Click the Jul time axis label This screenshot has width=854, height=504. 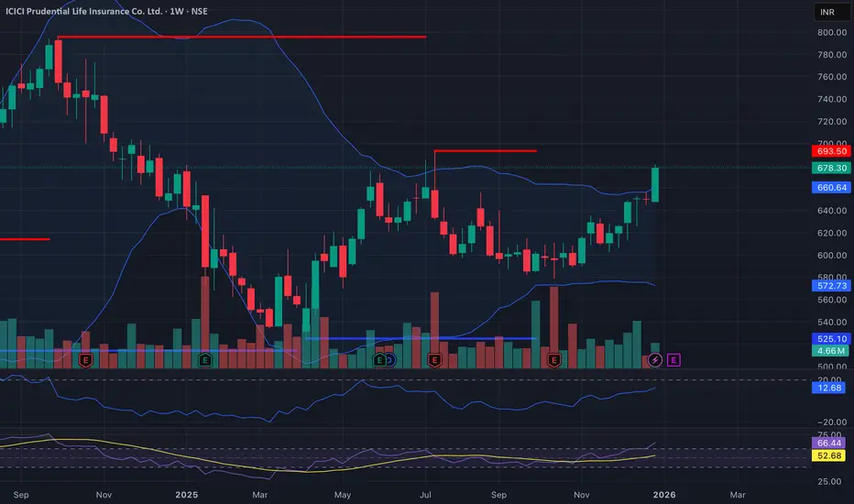click(425, 495)
